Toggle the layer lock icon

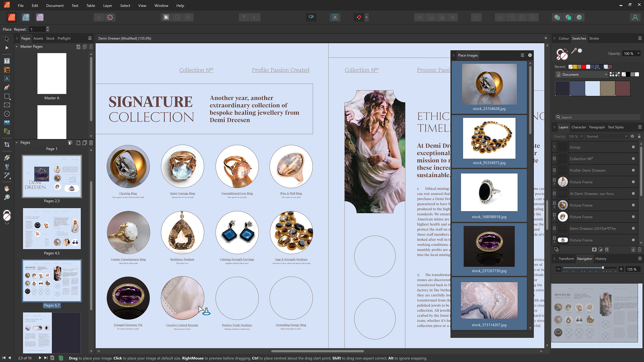(x=639, y=136)
